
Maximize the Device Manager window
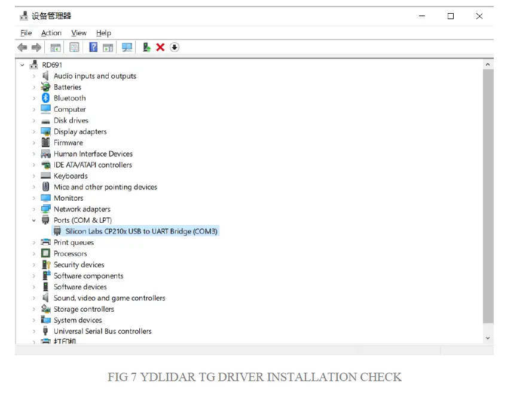[451, 16]
